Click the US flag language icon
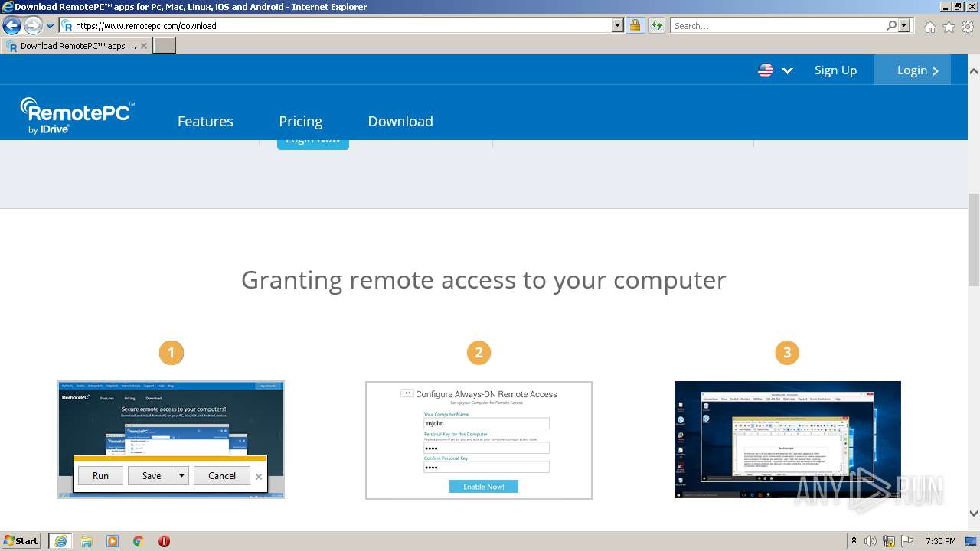 (766, 70)
